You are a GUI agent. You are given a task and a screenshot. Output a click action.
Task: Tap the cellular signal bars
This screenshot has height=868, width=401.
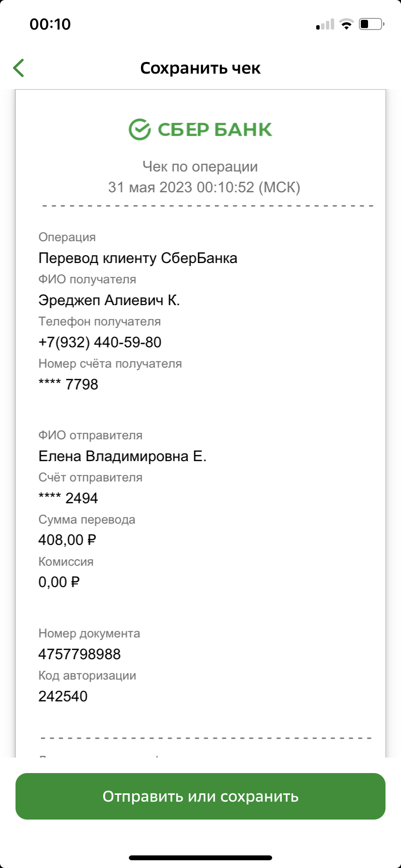click(325, 24)
